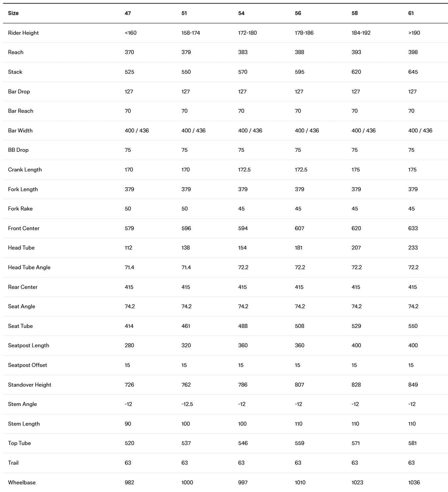Select the Head Tube value 112
The height and width of the screenshot is (492, 448).
[x=129, y=248]
